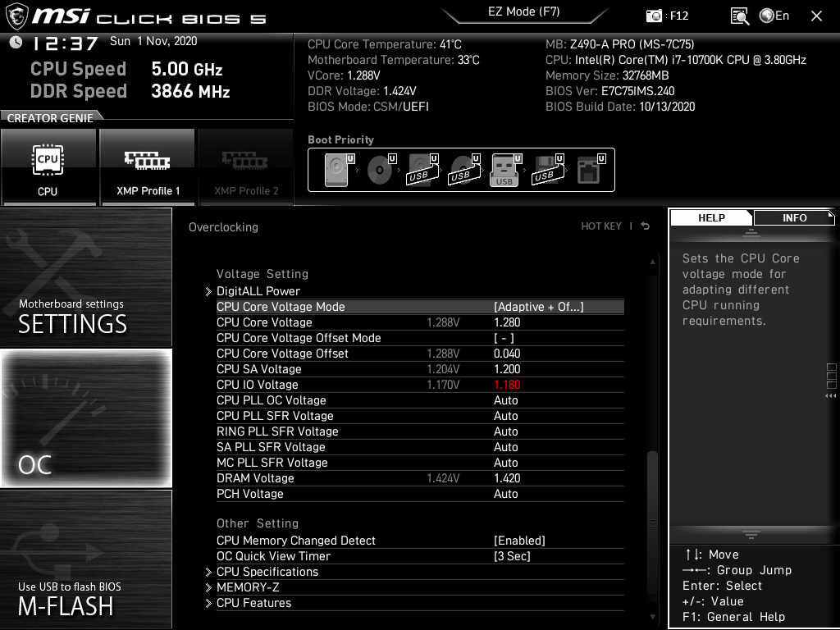This screenshot has width=840, height=630.
Task: Open the OC overclocking section
Action: tap(86, 418)
